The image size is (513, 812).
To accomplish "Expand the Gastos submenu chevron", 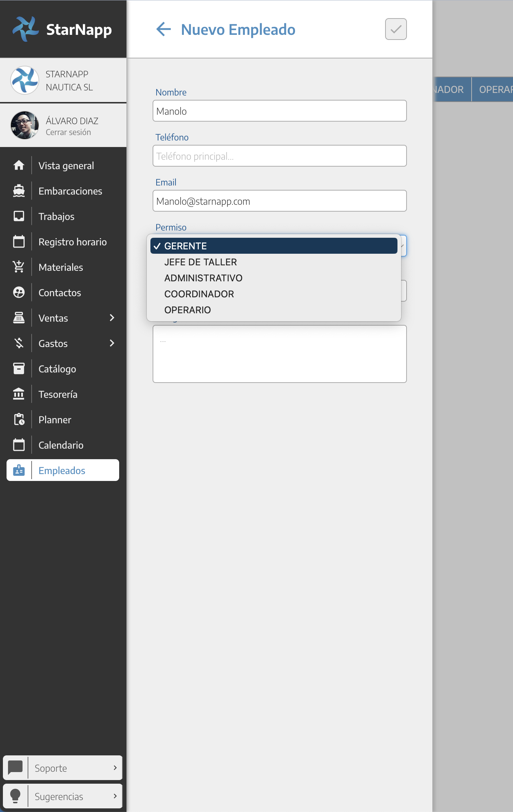I will [112, 343].
